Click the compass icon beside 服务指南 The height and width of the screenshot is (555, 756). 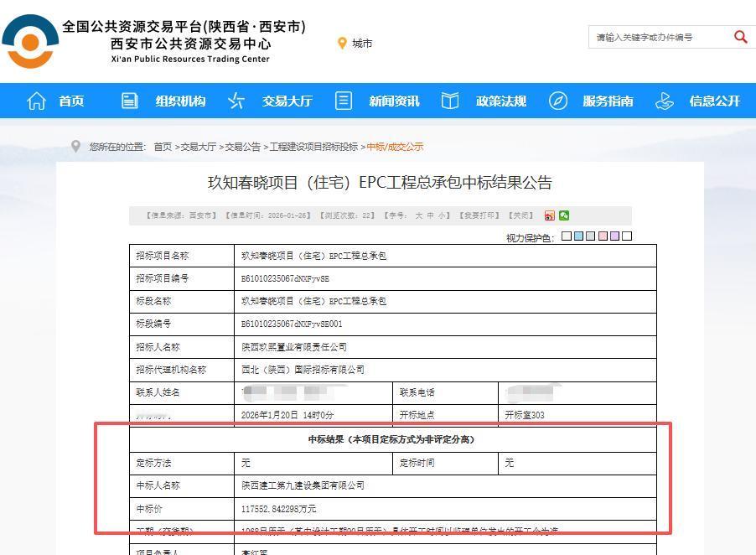pyautogui.click(x=557, y=101)
